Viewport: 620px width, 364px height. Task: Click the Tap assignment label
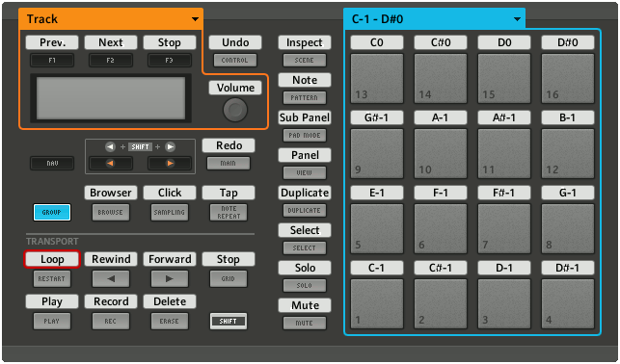229,193
